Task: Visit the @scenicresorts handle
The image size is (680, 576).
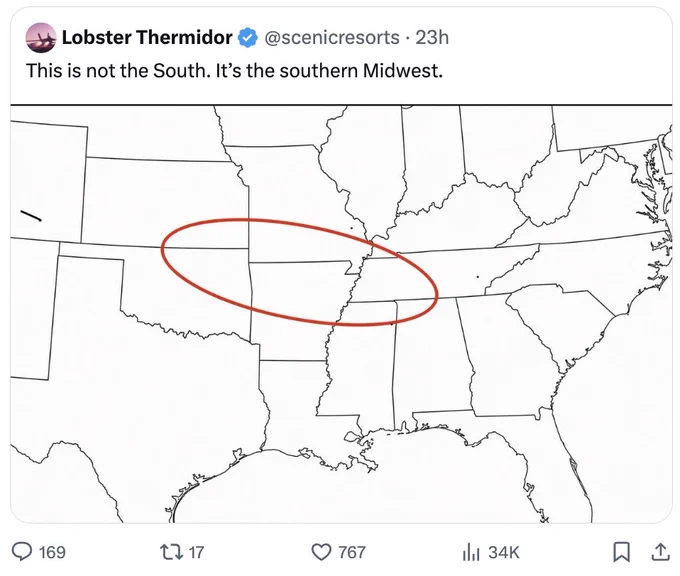Action: (x=332, y=37)
